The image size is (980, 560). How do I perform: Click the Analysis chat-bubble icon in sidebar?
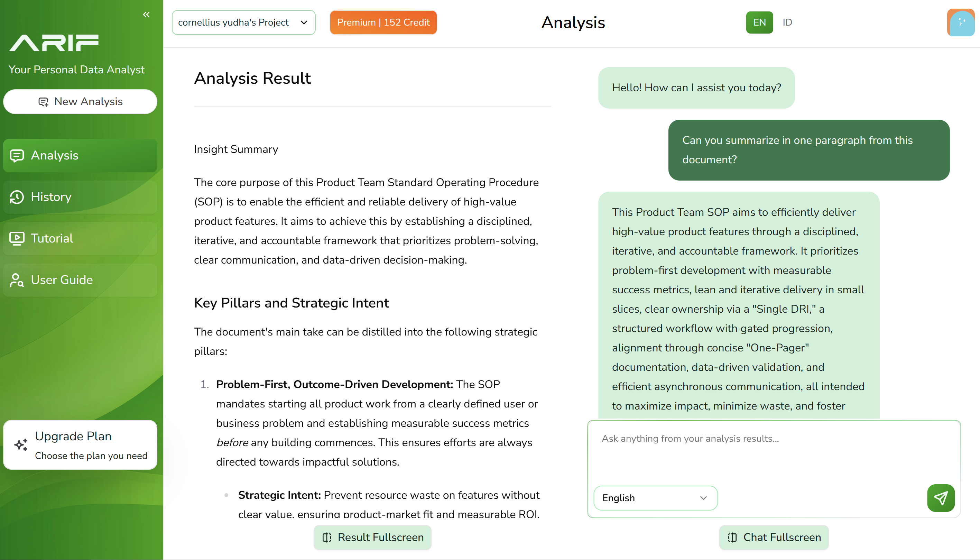(x=17, y=156)
